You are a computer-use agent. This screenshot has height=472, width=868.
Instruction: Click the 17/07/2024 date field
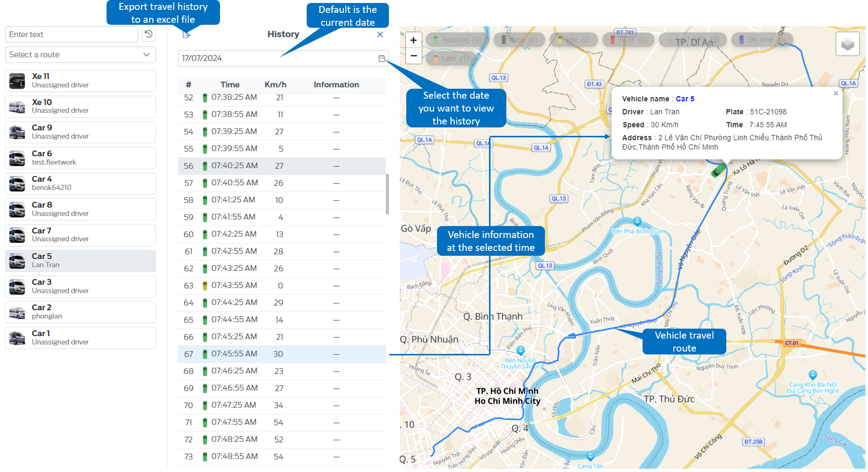pyautogui.click(x=283, y=58)
